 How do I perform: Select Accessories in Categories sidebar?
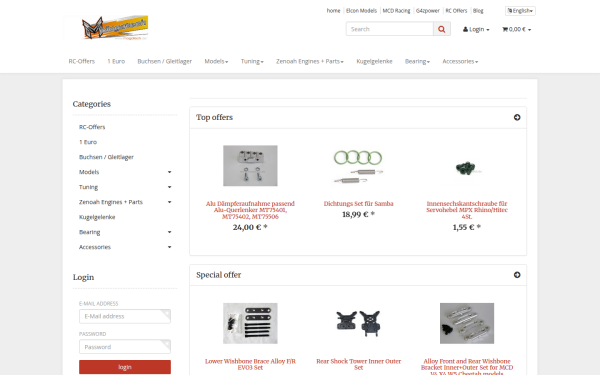(x=95, y=247)
